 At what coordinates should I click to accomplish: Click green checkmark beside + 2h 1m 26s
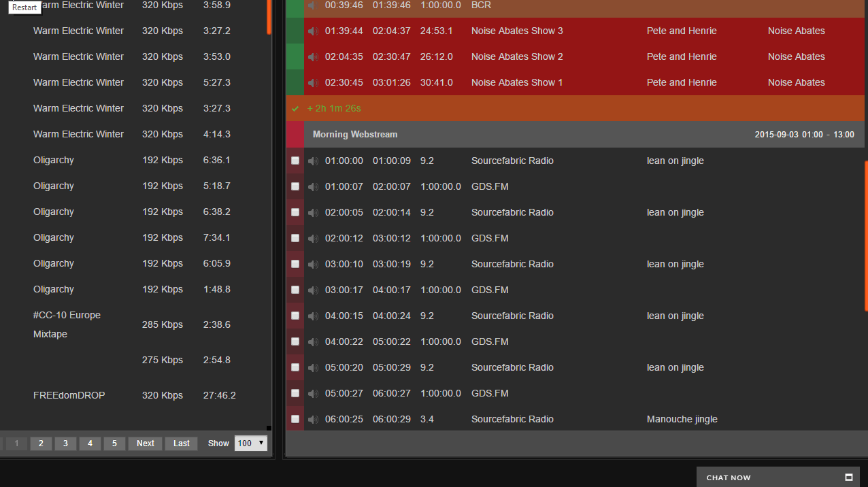tap(295, 109)
